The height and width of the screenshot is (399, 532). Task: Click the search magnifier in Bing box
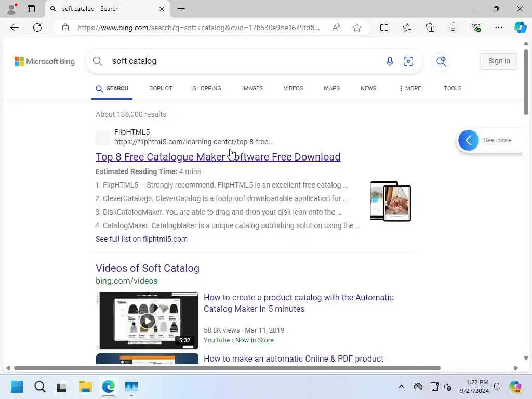click(97, 61)
